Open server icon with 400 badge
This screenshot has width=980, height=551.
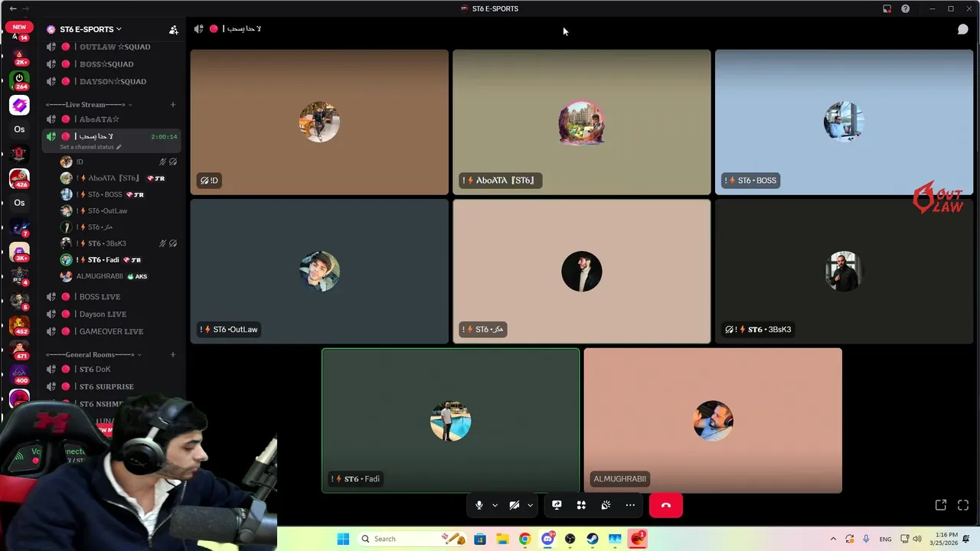(x=19, y=374)
